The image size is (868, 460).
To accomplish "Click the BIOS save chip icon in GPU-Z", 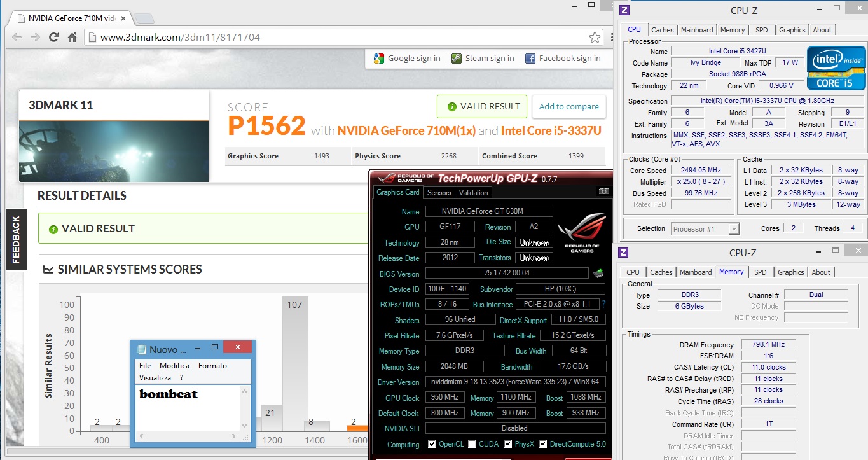I will (598, 274).
